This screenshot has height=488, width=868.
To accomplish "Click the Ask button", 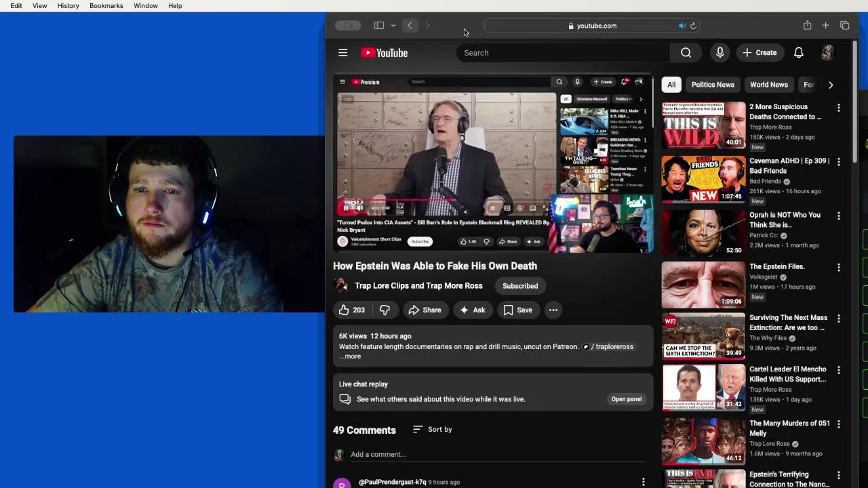I will point(473,310).
